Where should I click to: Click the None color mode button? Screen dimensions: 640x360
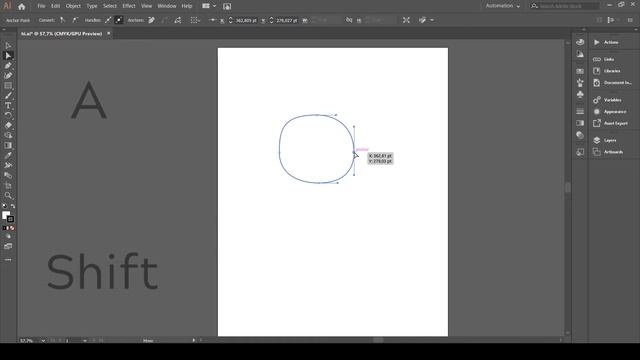pyautogui.click(x=13, y=228)
